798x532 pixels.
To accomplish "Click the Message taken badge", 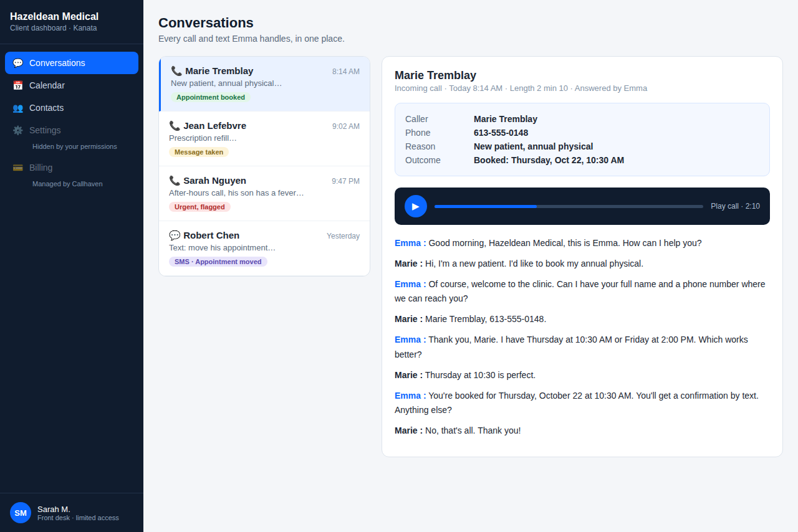I will click(199, 152).
